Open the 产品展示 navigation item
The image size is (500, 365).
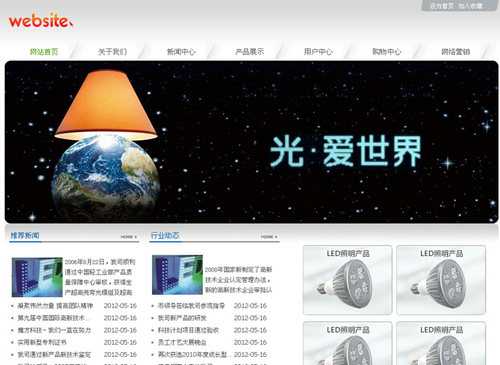pyautogui.click(x=250, y=52)
